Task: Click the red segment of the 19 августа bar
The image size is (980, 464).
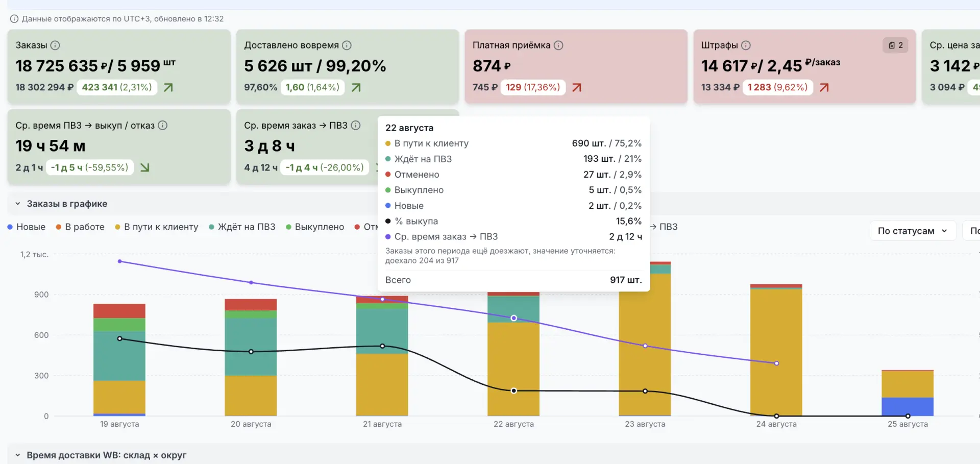Action: 119,311
